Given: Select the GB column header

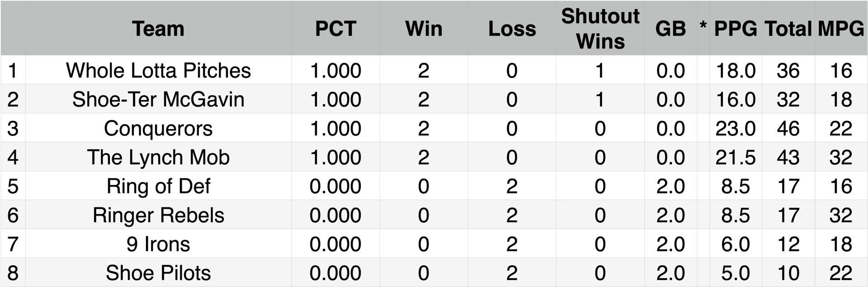Looking at the screenshot, I should pos(670,29).
